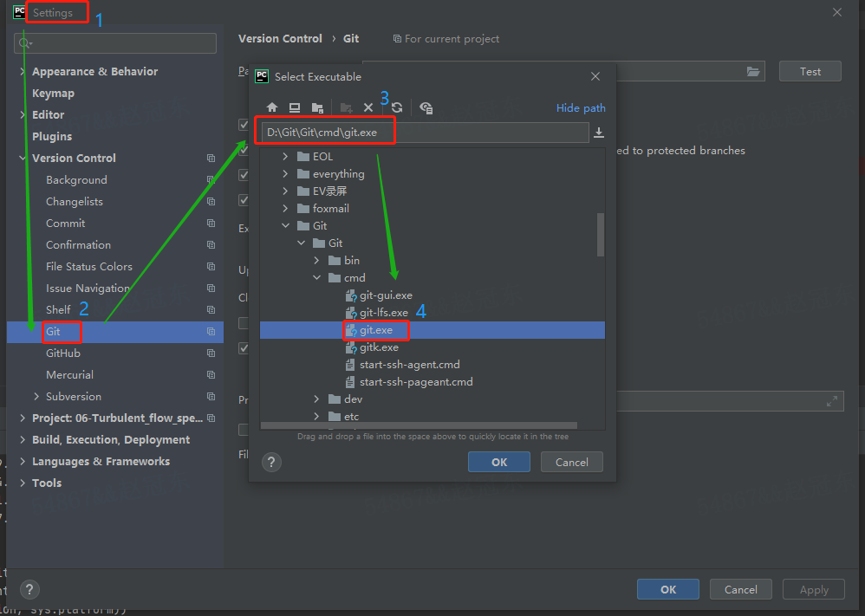This screenshot has width=865, height=616.
Task: Click the per-project icon on Commit row
Action: [x=211, y=224]
